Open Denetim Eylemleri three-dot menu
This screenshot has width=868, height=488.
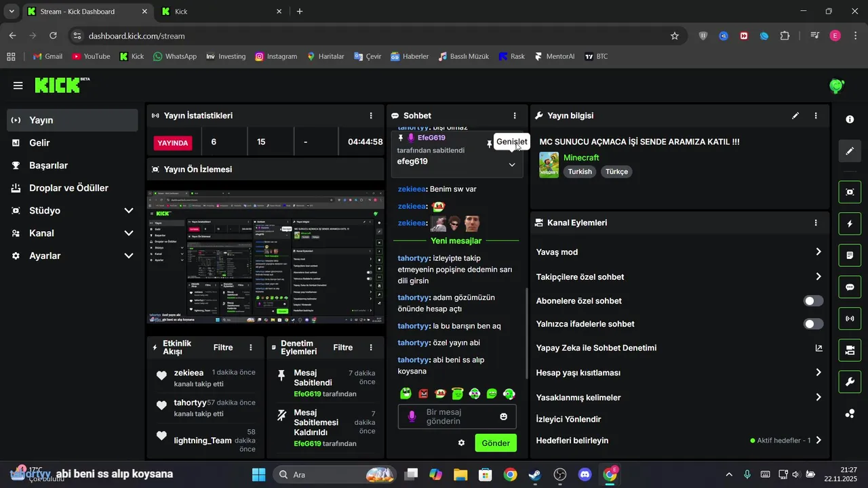coord(371,348)
